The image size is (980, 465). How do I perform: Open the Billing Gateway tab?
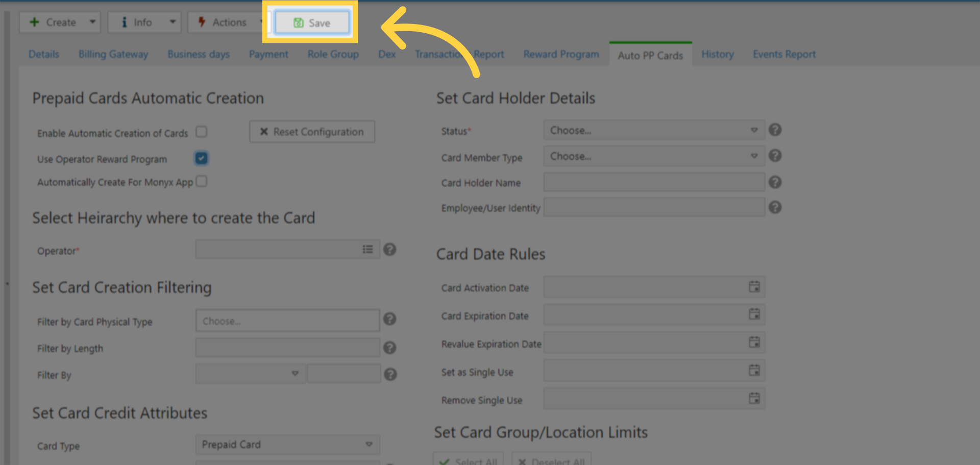click(113, 54)
